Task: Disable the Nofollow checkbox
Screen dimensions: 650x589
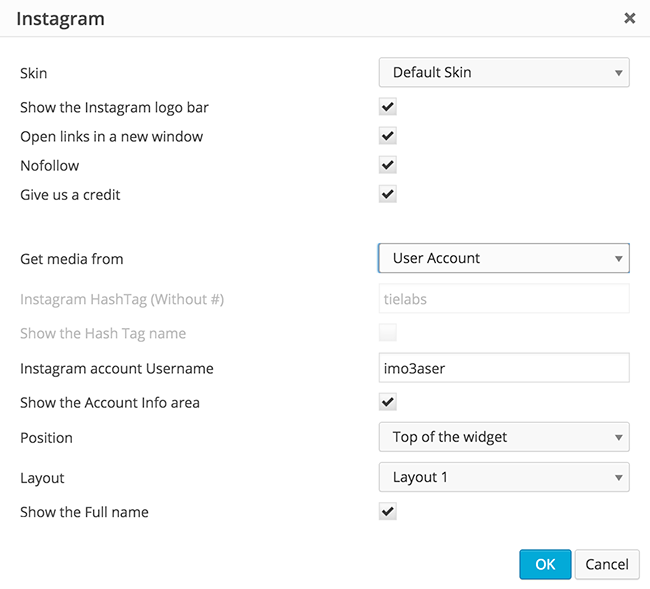Action: click(x=388, y=165)
